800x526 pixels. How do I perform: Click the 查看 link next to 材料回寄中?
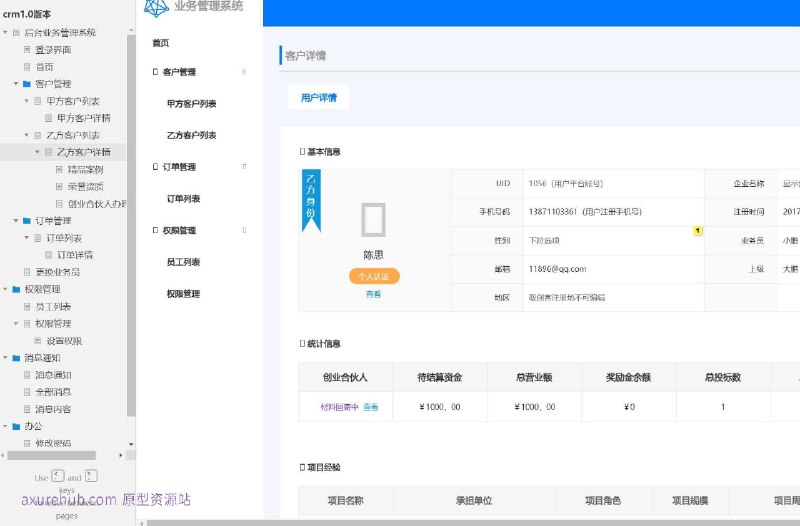[370, 407]
